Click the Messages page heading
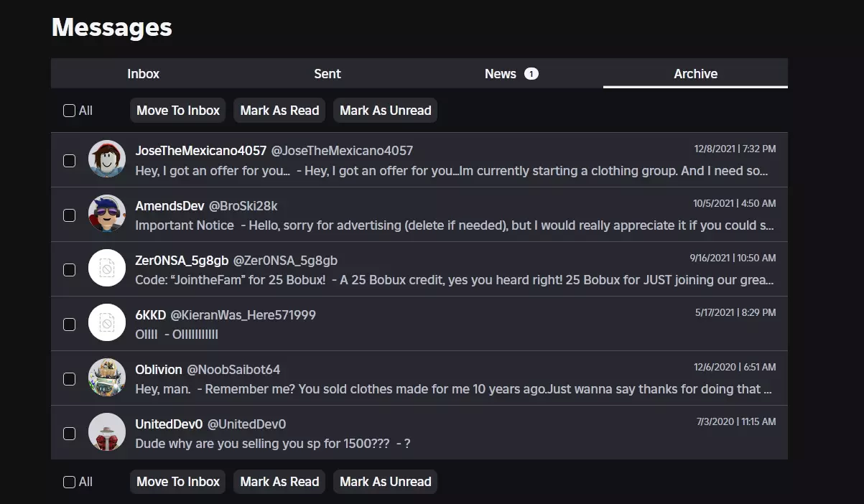The height and width of the screenshot is (504, 864). click(x=112, y=27)
